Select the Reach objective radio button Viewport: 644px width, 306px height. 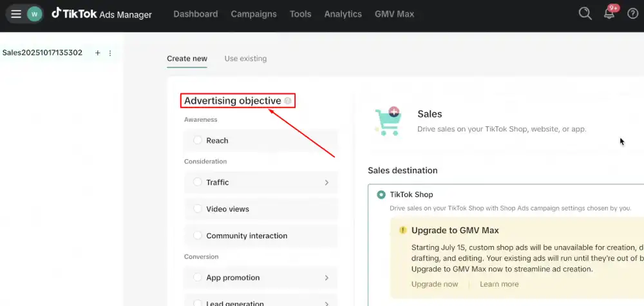198,140
